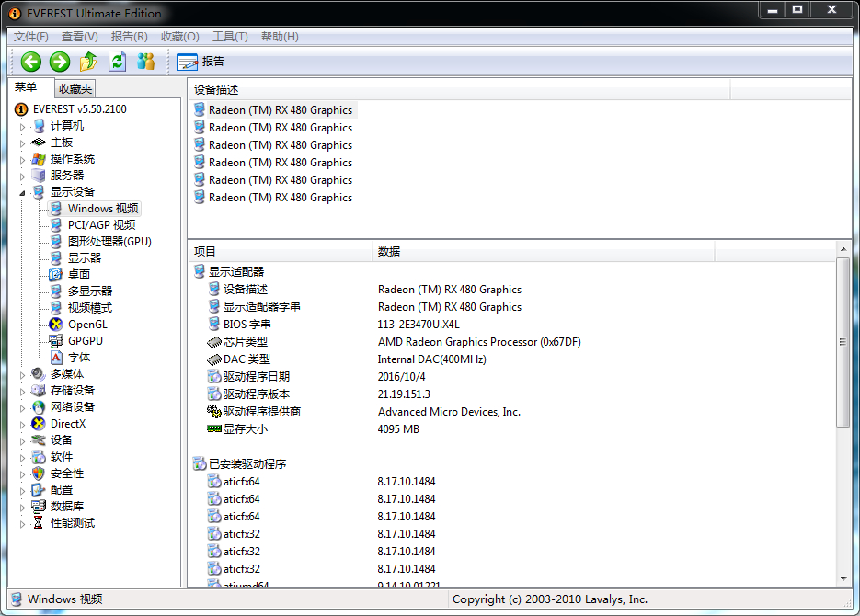Click the 多显示器 icon in tree
Image resolution: width=860 pixels, height=616 pixels.
tap(56, 291)
